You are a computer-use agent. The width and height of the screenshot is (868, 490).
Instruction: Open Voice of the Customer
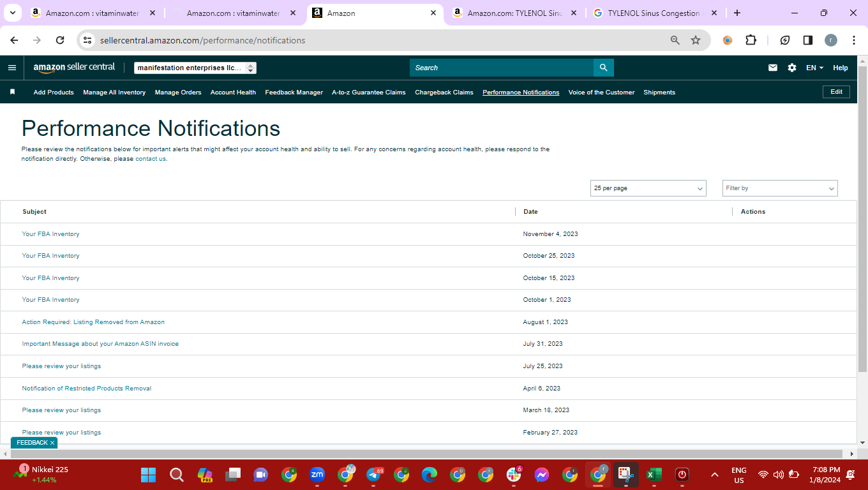click(601, 93)
